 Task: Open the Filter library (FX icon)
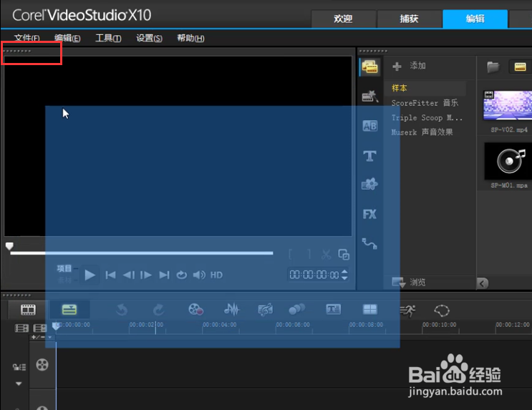(369, 214)
